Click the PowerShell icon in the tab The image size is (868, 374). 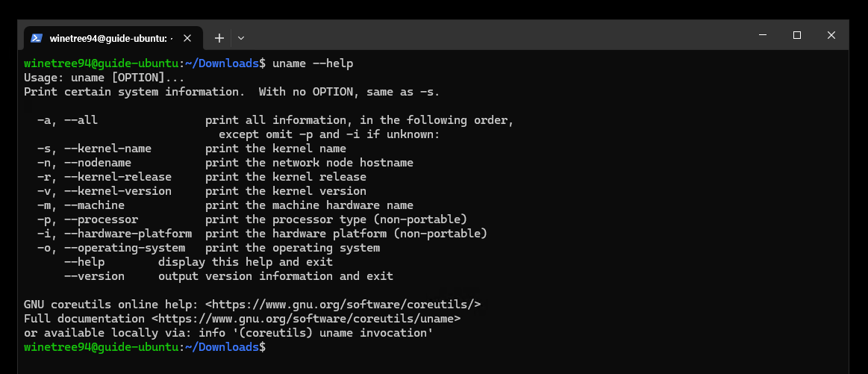pos(37,38)
